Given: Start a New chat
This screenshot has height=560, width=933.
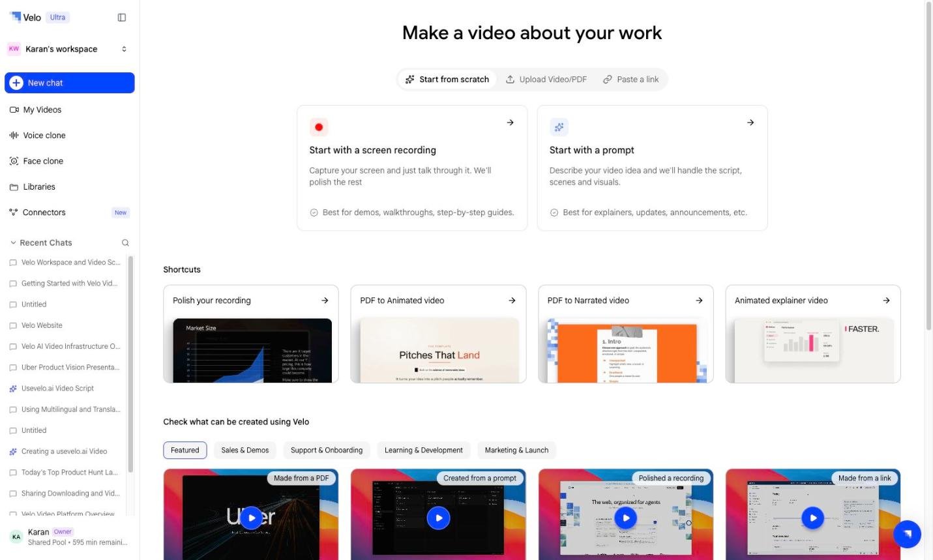Looking at the screenshot, I should (x=69, y=83).
